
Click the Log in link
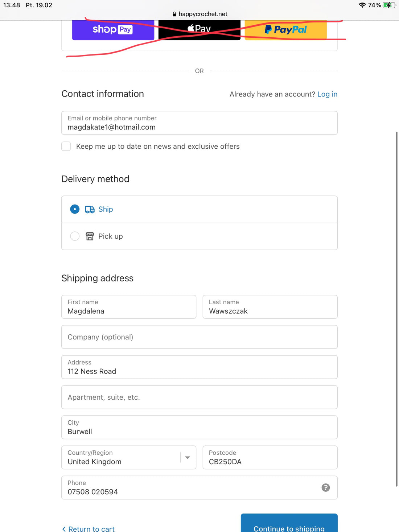(x=327, y=94)
